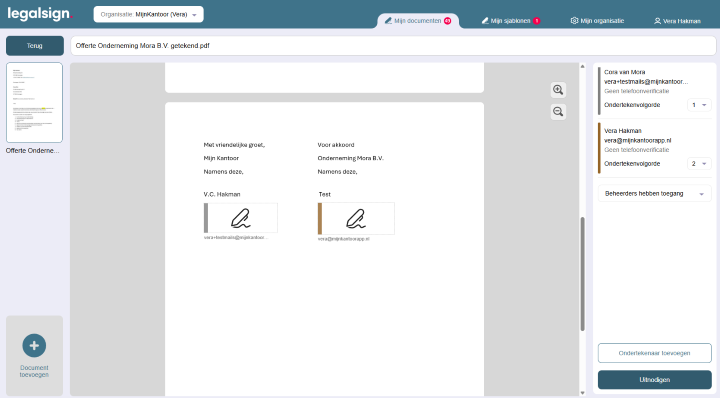The width and height of the screenshot is (720, 398).
Task: Click the zoom out magnifier icon
Action: coord(558,112)
